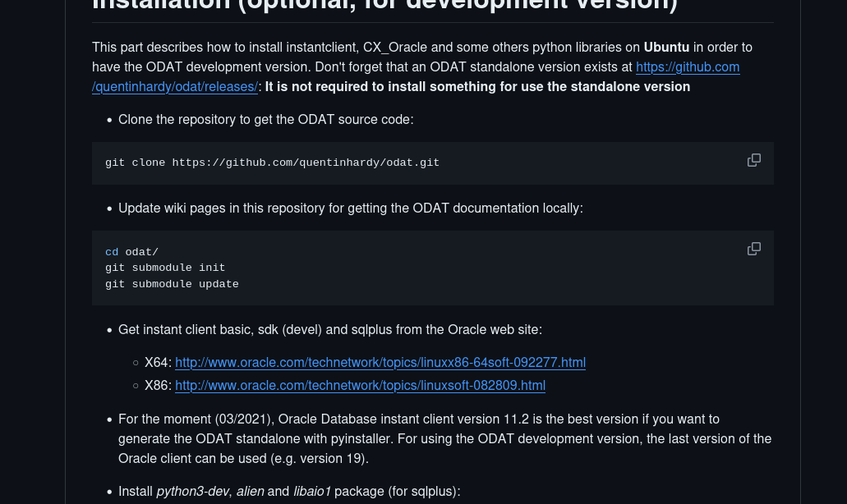Click the git clone odat.git code line

click(x=272, y=163)
